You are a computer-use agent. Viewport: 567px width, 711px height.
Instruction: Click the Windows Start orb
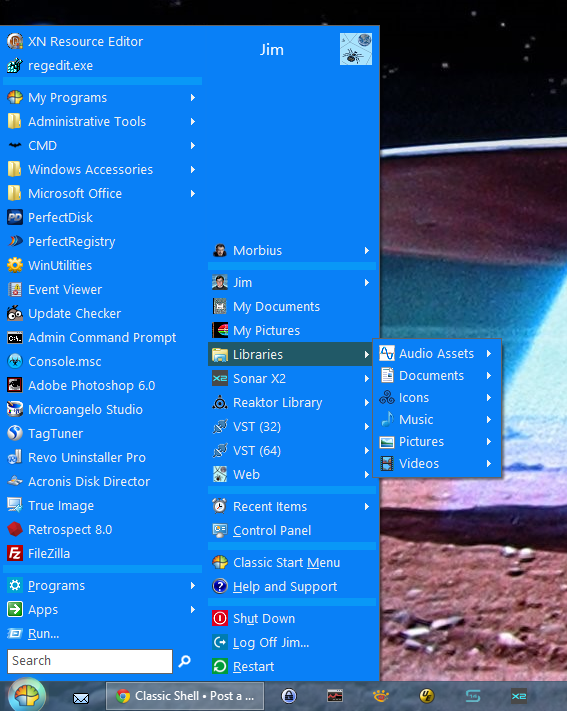(x=27, y=696)
